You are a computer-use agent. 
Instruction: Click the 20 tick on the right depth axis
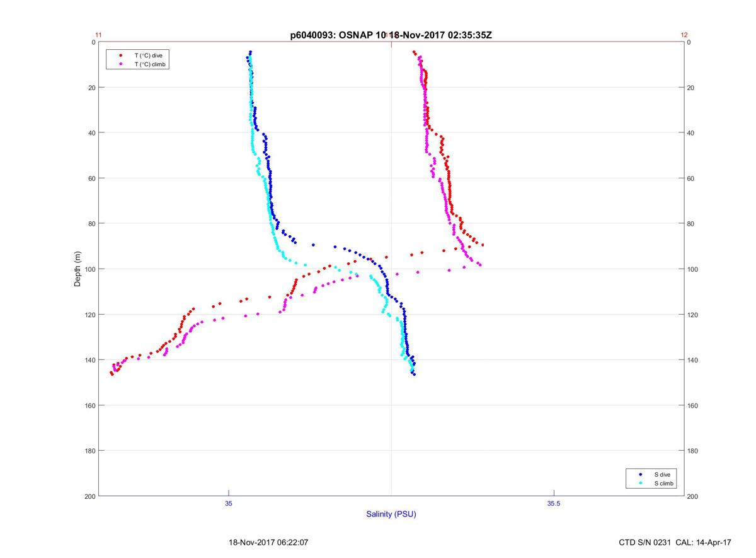click(691, 88)
